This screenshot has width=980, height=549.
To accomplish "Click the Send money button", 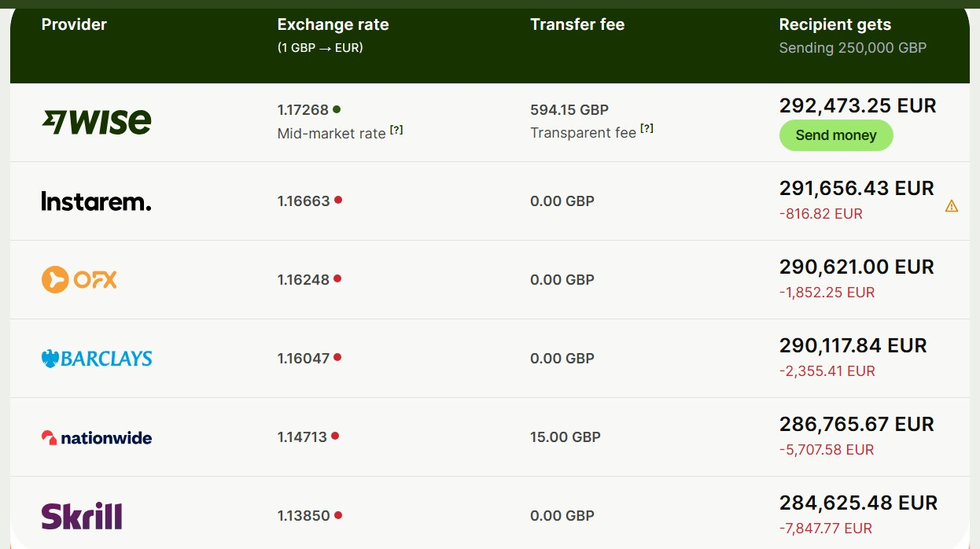I will 836,135.
